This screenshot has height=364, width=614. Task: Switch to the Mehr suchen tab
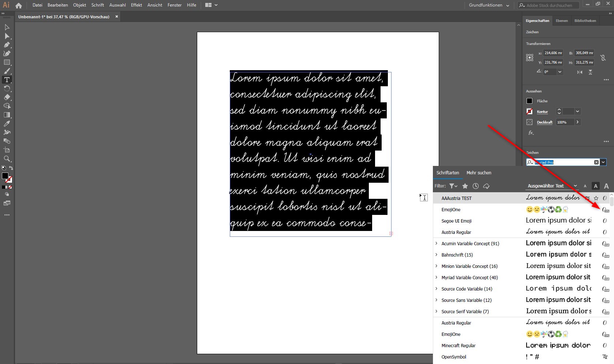click(x=479, y=173)
